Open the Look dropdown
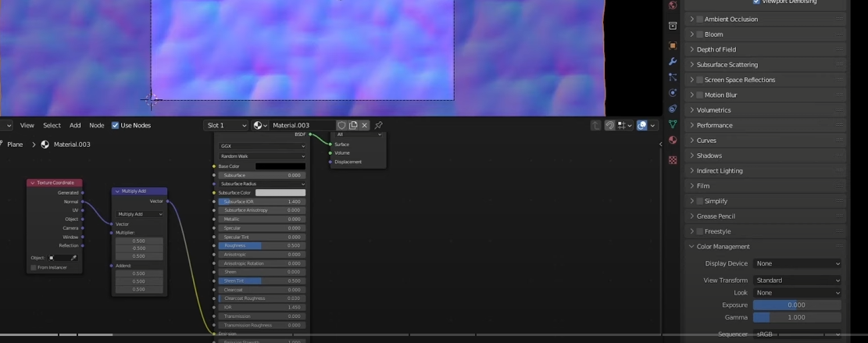 click(797, 293)
